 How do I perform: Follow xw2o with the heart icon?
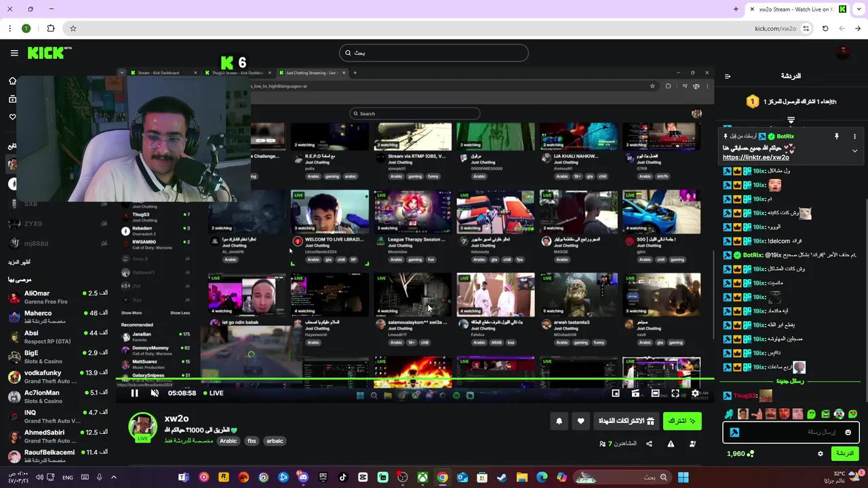click(x=580, y=421)
